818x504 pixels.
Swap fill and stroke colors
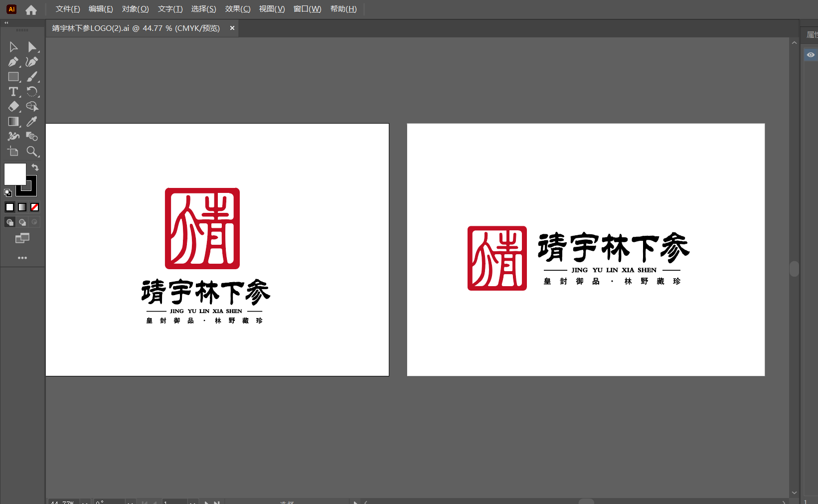pos(35,168)
